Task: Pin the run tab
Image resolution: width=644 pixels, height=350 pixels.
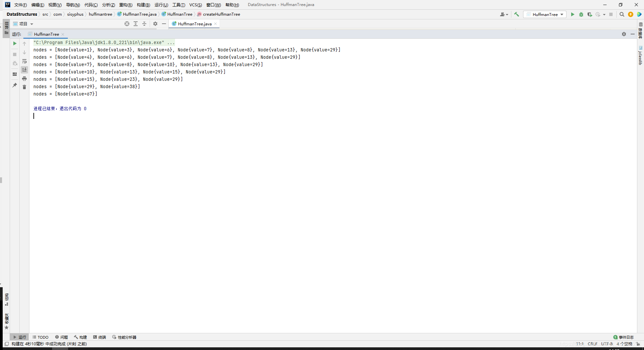Action: (x=15, y=85)
